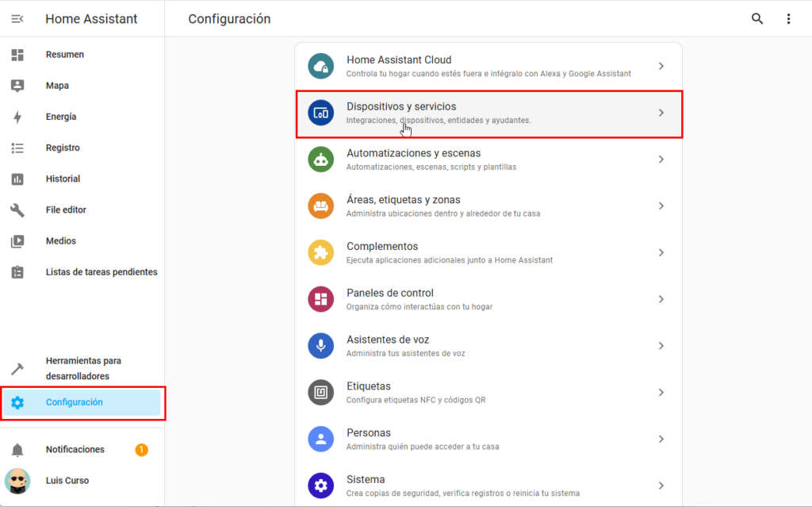Expand the Áreas, etiquetas y zonas chevron
This screenshot has height=507, width=812.
click(x=661, y=206)
